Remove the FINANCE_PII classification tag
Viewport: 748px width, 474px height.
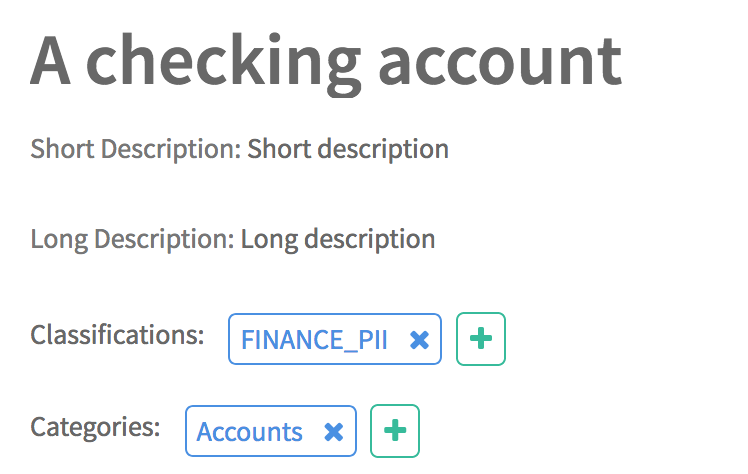coord(420,340)
